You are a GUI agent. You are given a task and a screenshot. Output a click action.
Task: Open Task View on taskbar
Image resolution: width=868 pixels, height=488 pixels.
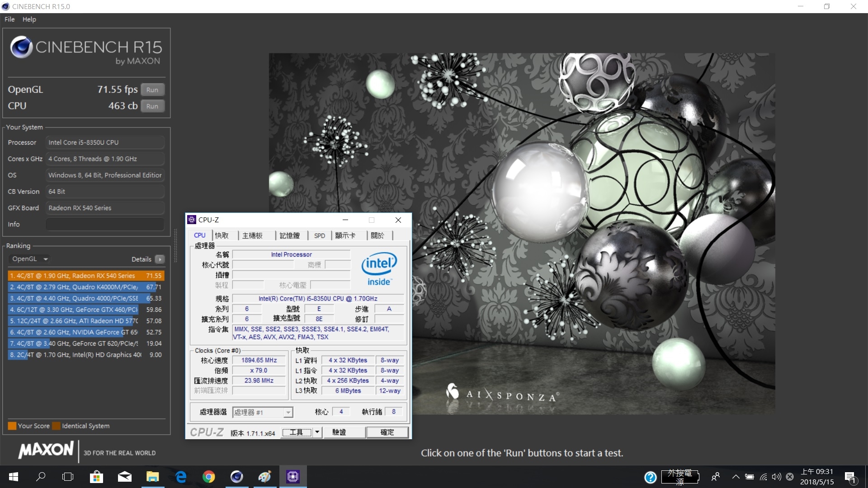pyautogui.click(x=68, y=477)
